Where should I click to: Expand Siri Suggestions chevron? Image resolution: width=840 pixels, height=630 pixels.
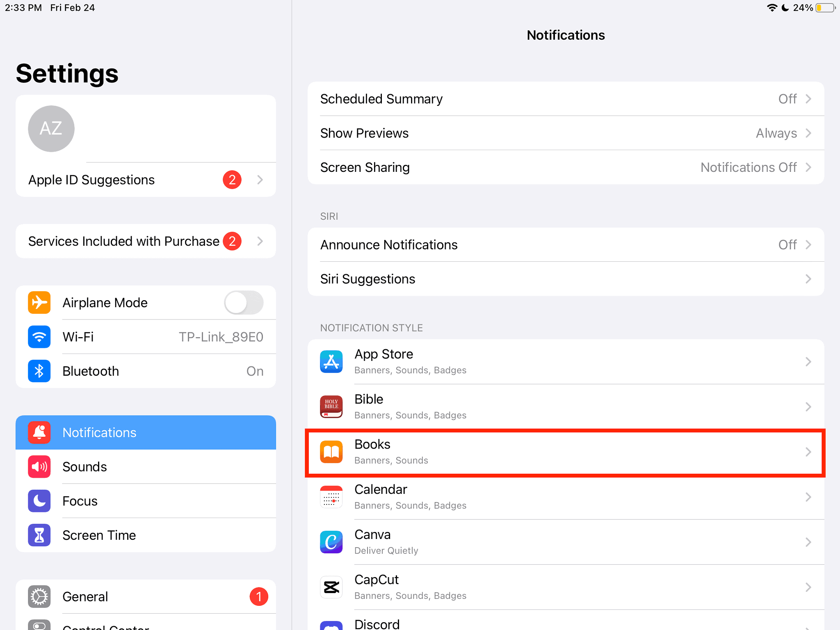[808, 279]
